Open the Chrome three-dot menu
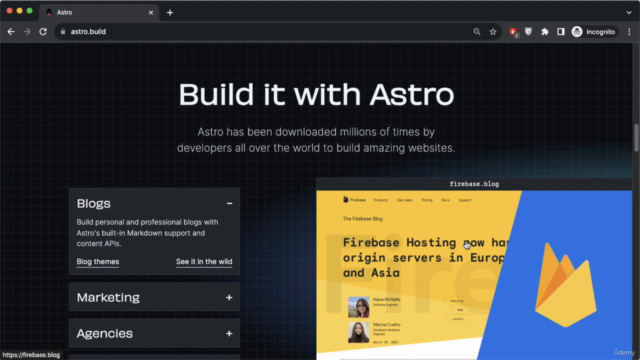 [629, 31]
